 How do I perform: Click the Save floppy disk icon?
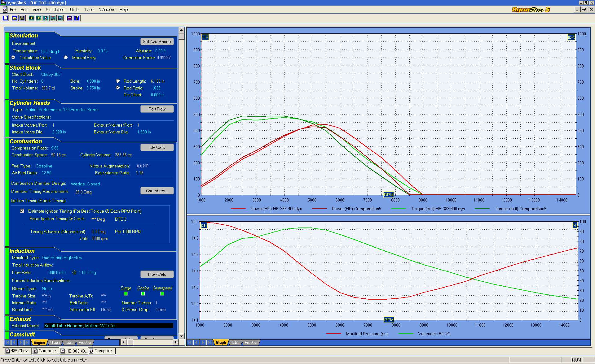coord(22,18)
